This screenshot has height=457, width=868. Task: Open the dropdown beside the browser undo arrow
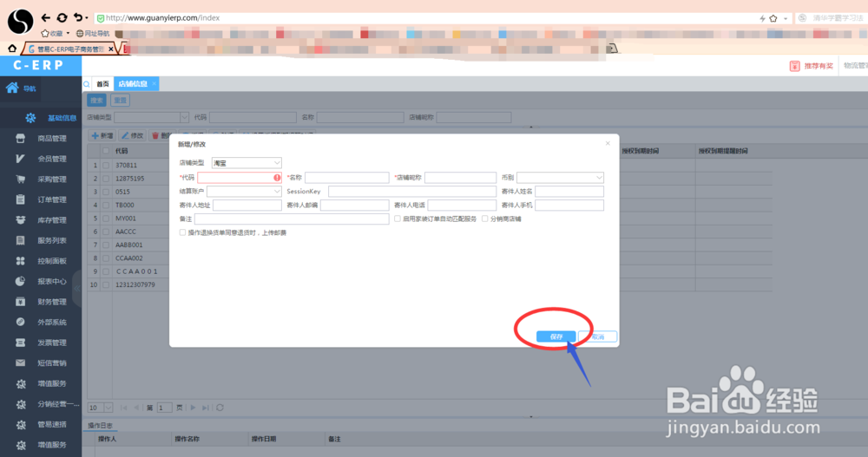click(86, 18)
